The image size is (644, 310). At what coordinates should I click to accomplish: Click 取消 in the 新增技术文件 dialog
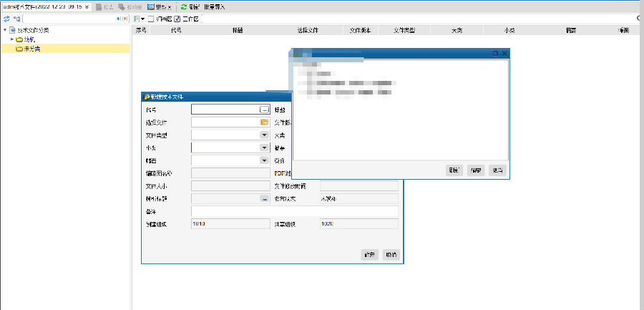(x=391, y=255)
